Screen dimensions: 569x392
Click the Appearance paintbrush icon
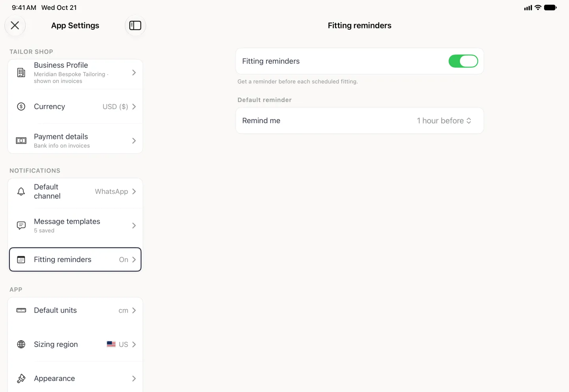click(x=21, y=378)
